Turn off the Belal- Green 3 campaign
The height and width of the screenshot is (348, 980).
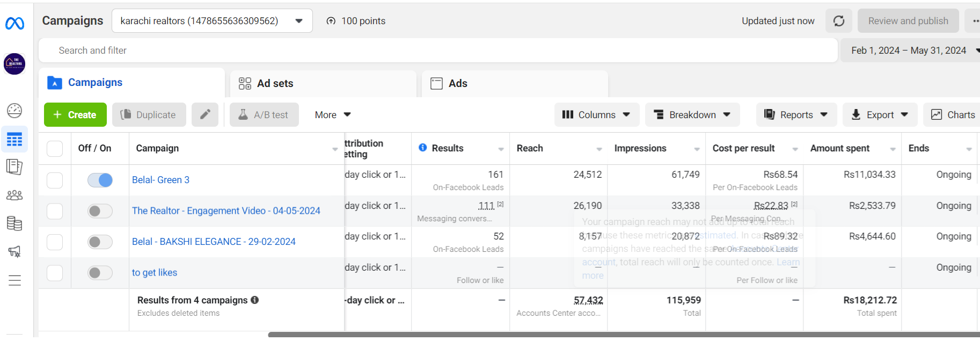click(100, 180)
